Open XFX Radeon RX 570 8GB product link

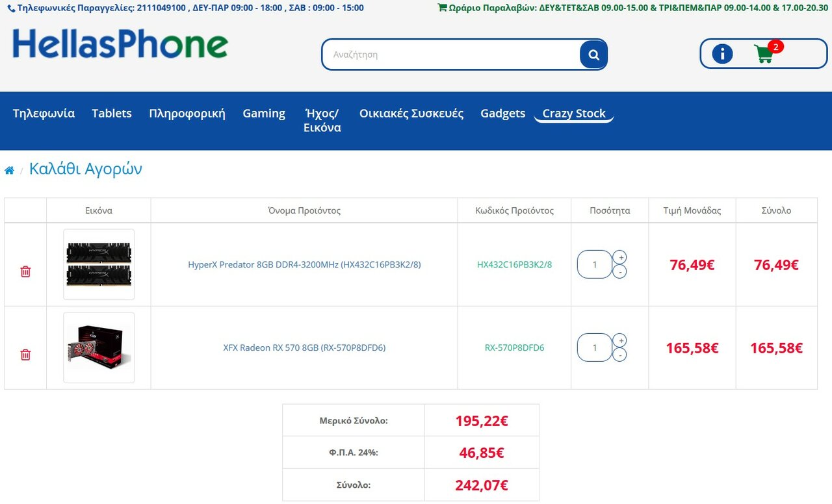pos(304,347)
